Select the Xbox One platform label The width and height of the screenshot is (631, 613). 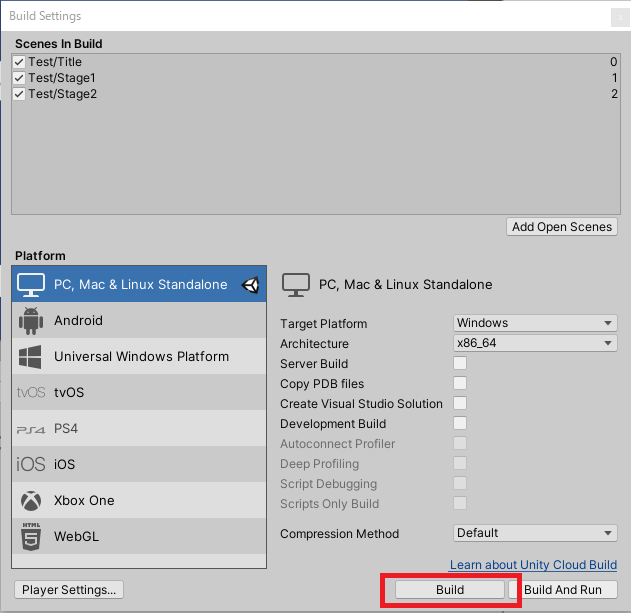pos(84,500)
